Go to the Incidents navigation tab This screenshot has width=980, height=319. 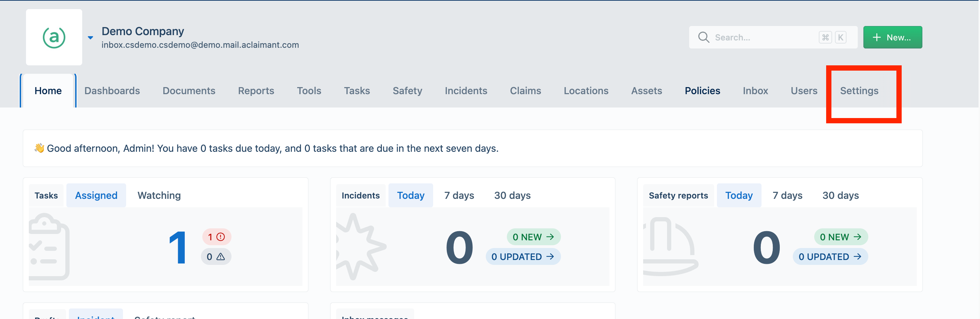(x=466, y=91)
